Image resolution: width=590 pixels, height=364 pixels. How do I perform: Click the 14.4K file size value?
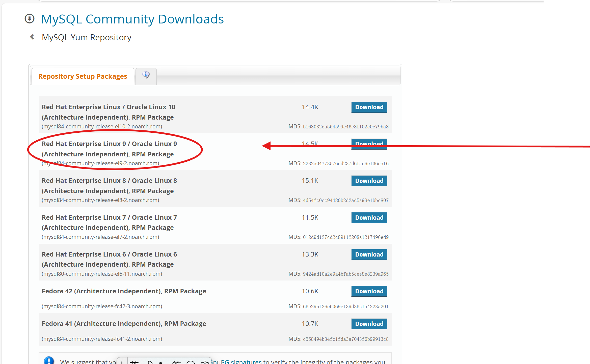coord(310,107)
